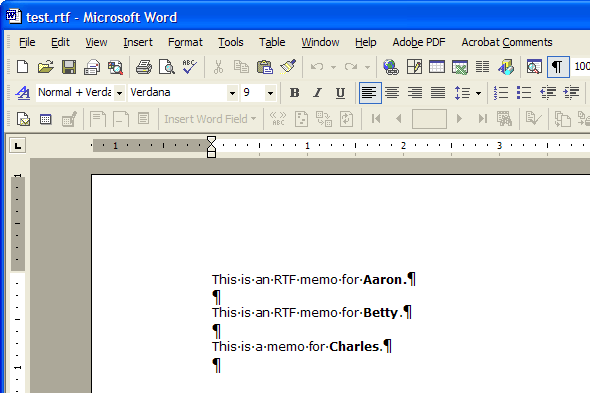Viewport: 590px width, 393px height.
Task: Open the File menu
Action: (27, 42)
